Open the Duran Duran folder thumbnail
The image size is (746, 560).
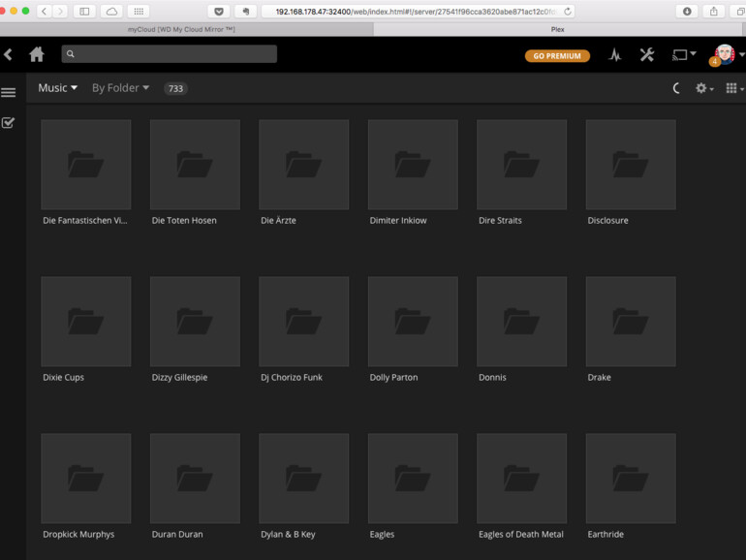pyautogui.click(x=195, y=479)
